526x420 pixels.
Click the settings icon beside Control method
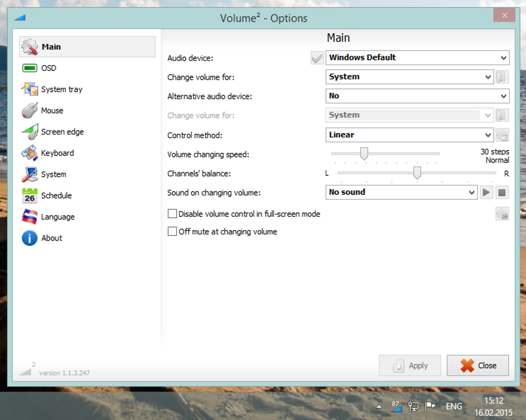coord(502,135)
